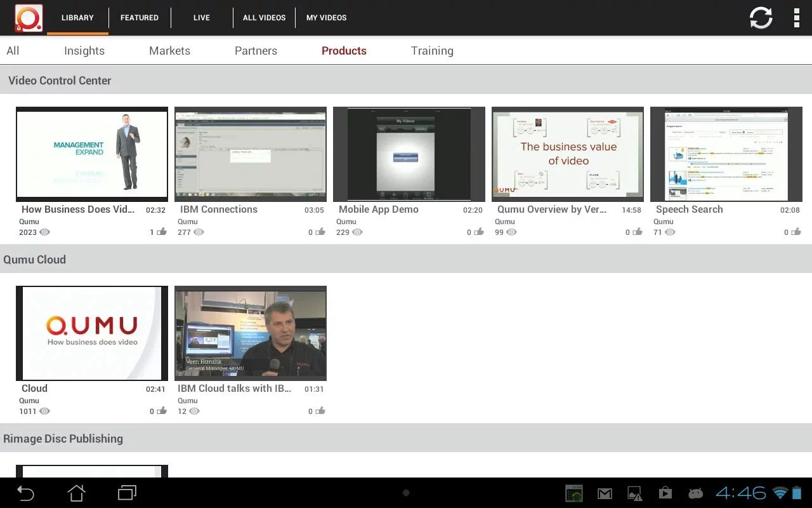Image resolution: width=812 pixels, height=508 pixels.
Task: Open the Android face notification icon
Action: tap(695, 493)
